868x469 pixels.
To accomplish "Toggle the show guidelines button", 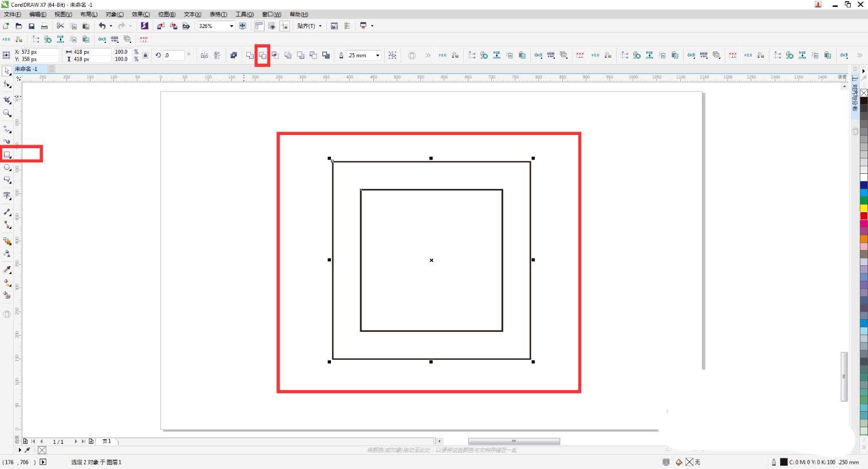I will tap(285, 26).
